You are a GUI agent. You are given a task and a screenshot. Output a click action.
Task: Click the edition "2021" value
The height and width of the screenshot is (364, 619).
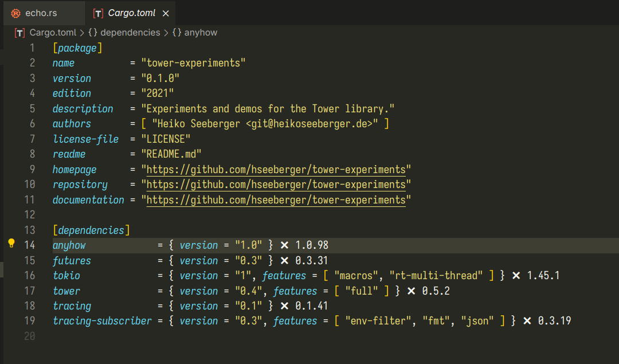(x=158, y=93)
